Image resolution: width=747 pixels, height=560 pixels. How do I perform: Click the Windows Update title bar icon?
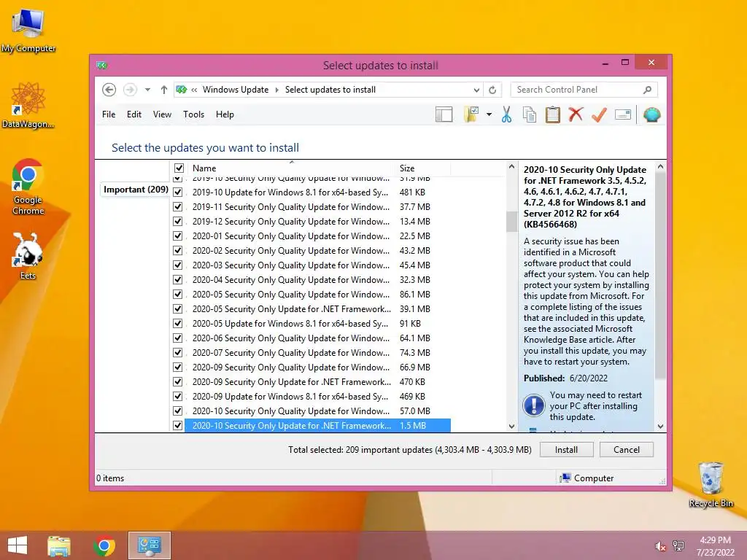[x=102, y=65]
